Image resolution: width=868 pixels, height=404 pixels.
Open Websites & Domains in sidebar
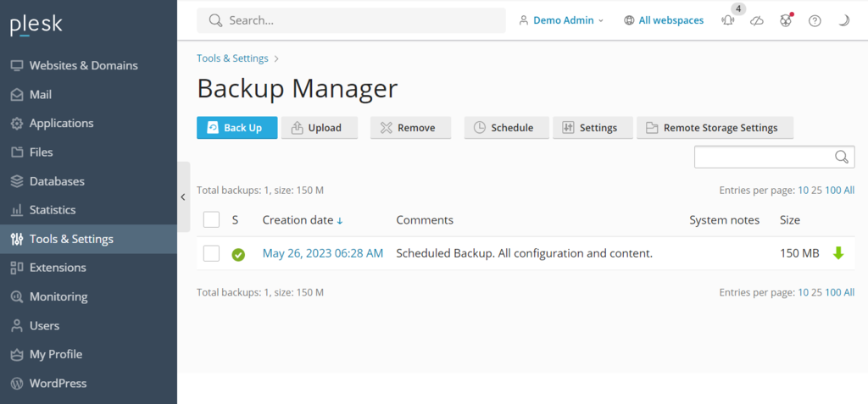(83, 65)
